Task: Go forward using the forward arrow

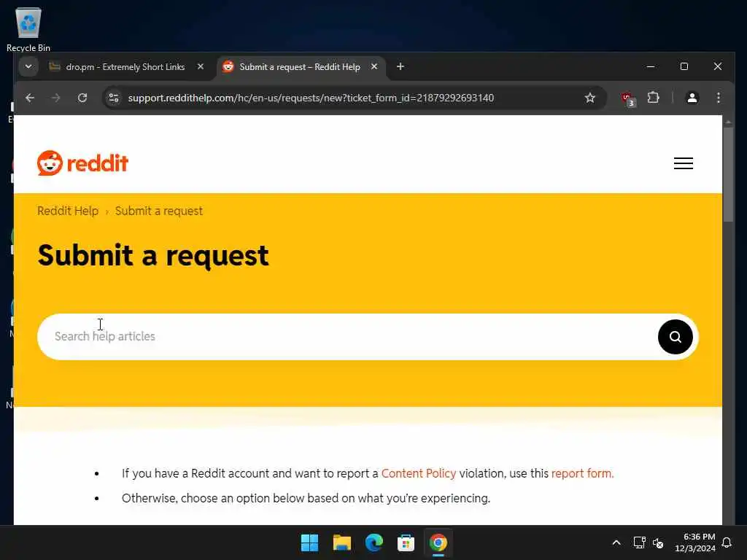Action: (x=55, y=98)
